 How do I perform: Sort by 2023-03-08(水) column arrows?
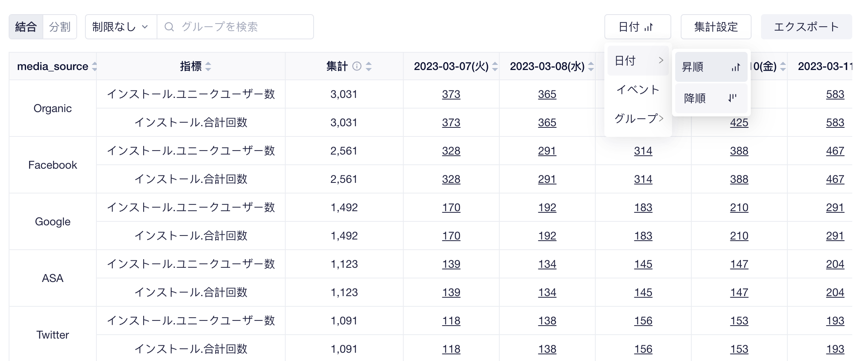(x=591, y=66)
